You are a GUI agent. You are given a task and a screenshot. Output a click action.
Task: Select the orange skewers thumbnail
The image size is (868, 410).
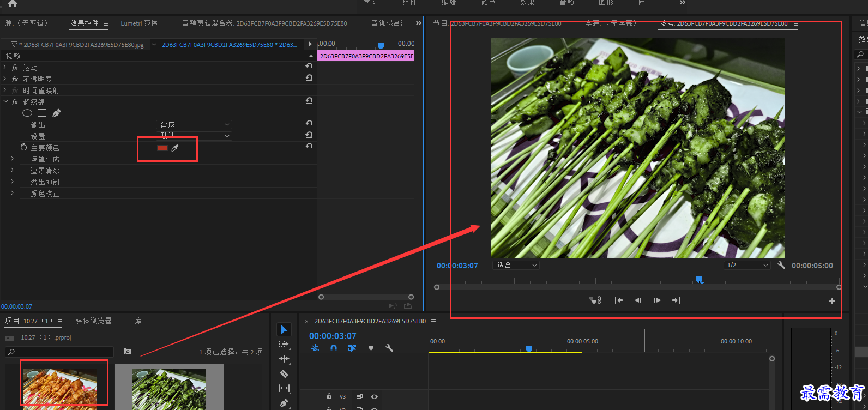tap(59, 389)
